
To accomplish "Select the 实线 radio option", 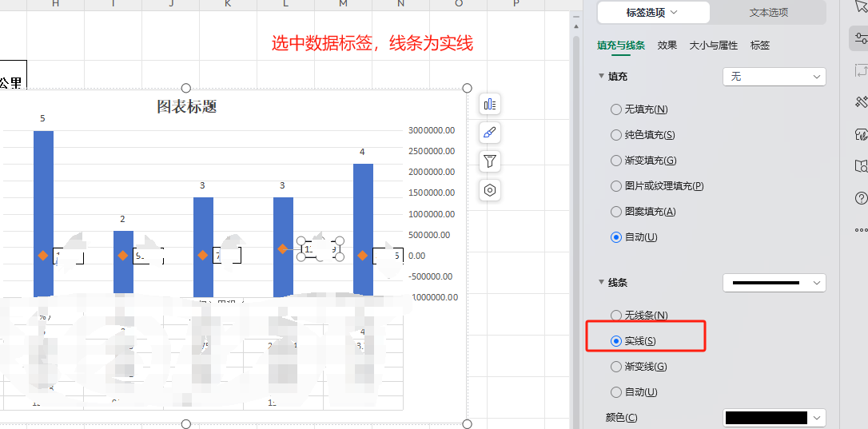I will [615, 341].
